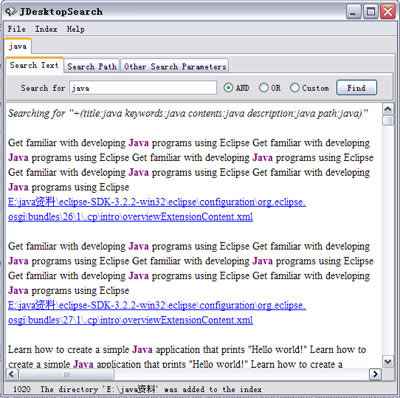Click the horizontal scrollbar left arrow

coord(12,374)
